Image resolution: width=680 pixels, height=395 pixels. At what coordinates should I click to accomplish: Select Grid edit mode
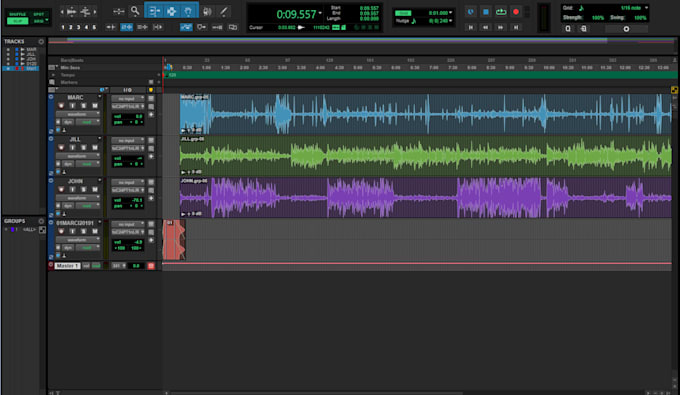[x=38, y=21]
